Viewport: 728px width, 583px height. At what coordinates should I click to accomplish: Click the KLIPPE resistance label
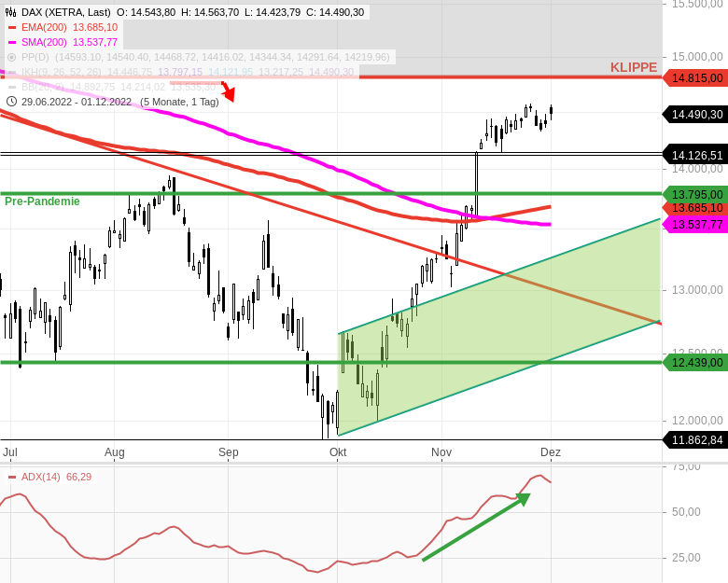tap(634, 67)
